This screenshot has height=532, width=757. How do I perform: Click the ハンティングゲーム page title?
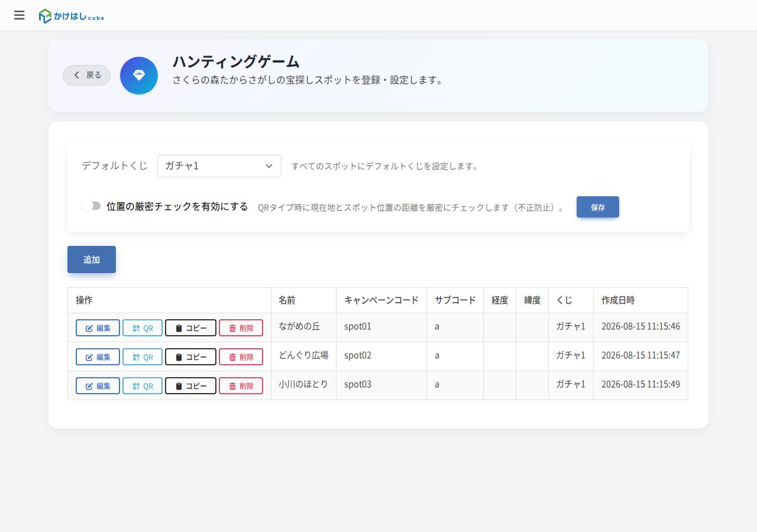point(236,61)
